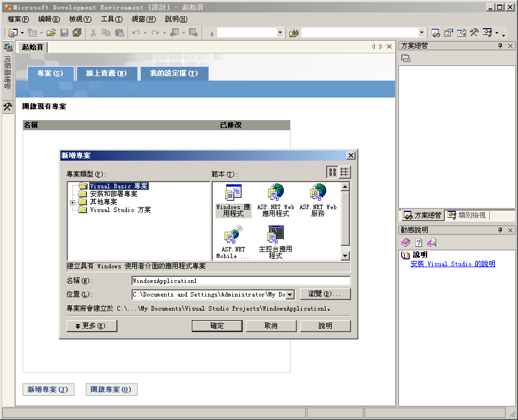
Task: Click the hammer-and-wrench Toolbox icon in main toolbar
Action: point(474,33)
